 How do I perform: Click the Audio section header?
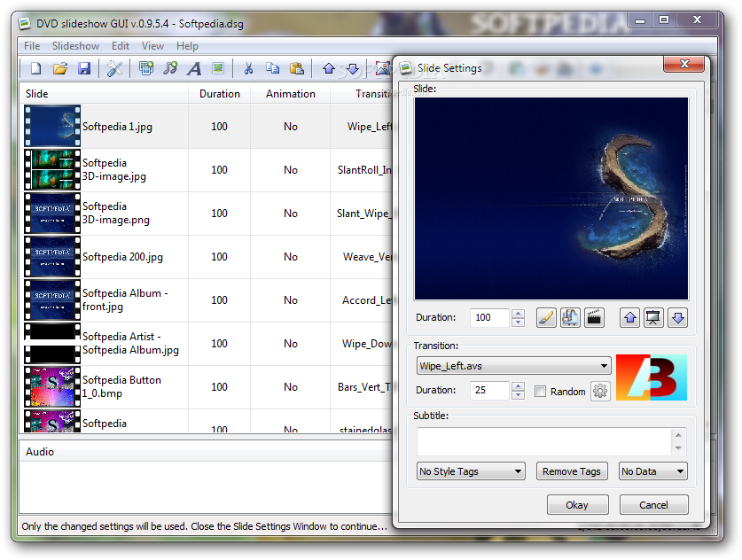207,452
